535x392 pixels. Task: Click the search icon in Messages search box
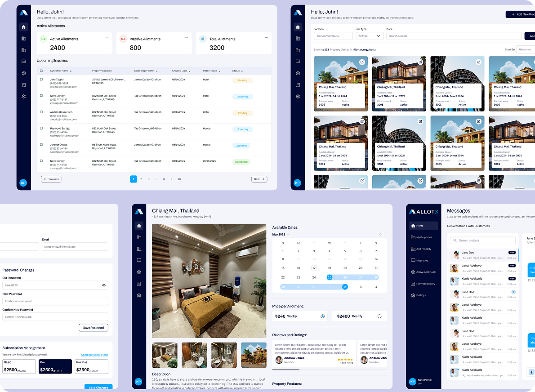click(x=455, y=241)
